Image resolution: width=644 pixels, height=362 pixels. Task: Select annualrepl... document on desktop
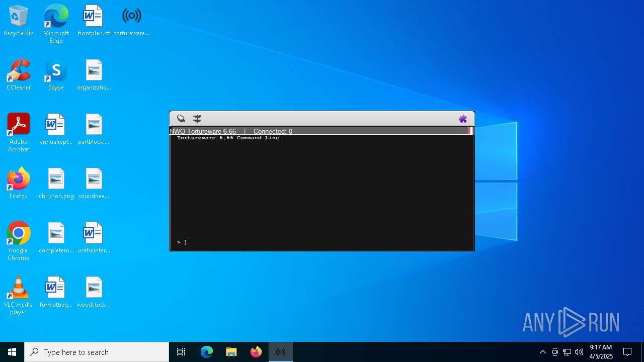[x=56, y=129]
